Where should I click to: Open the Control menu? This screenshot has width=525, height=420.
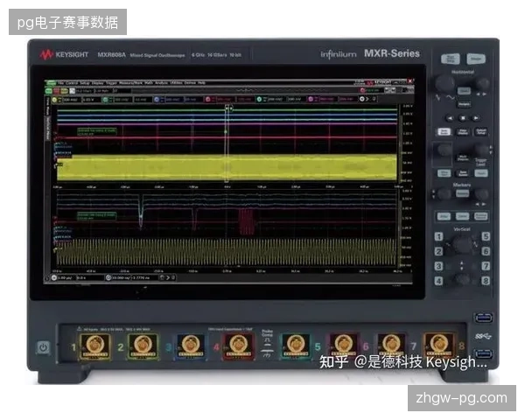pyautogui.click(x=72, y=83)
